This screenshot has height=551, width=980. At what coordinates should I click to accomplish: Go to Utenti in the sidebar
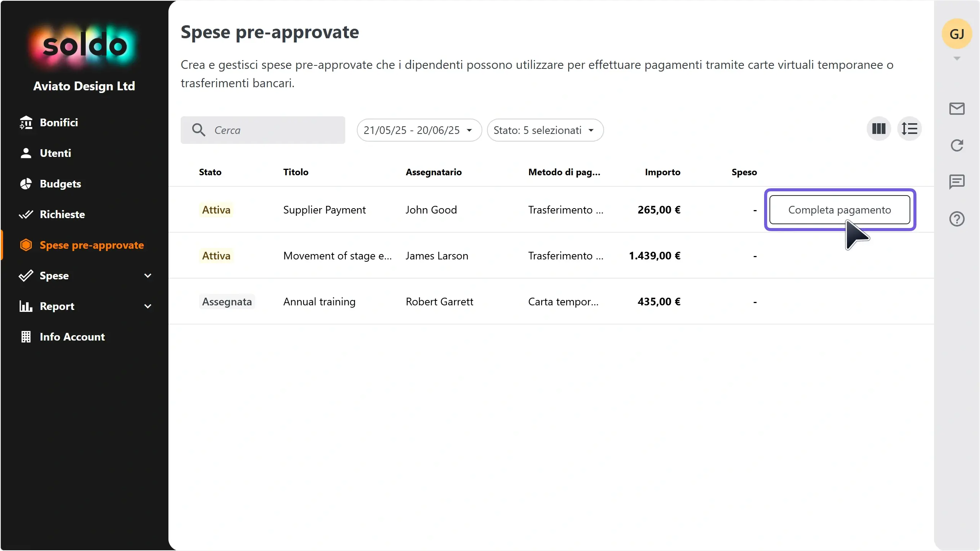pyautogui.click(x=56, y=153)
